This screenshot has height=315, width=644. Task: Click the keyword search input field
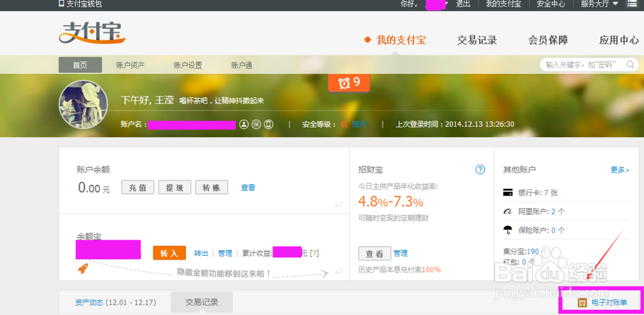coord(589,64)
